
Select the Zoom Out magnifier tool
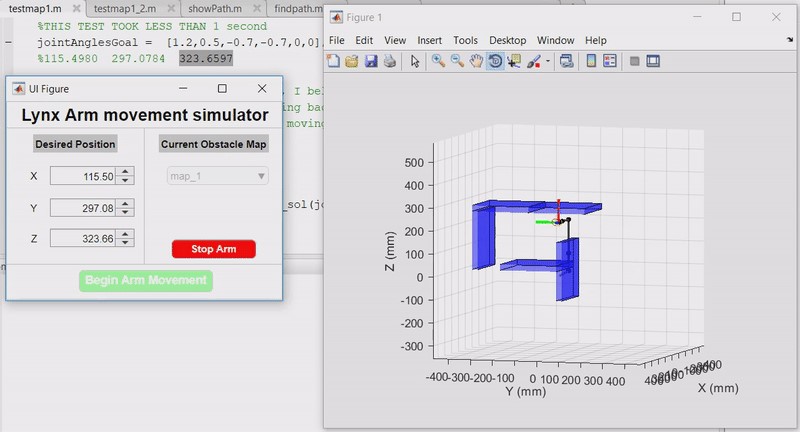point(456,61)
